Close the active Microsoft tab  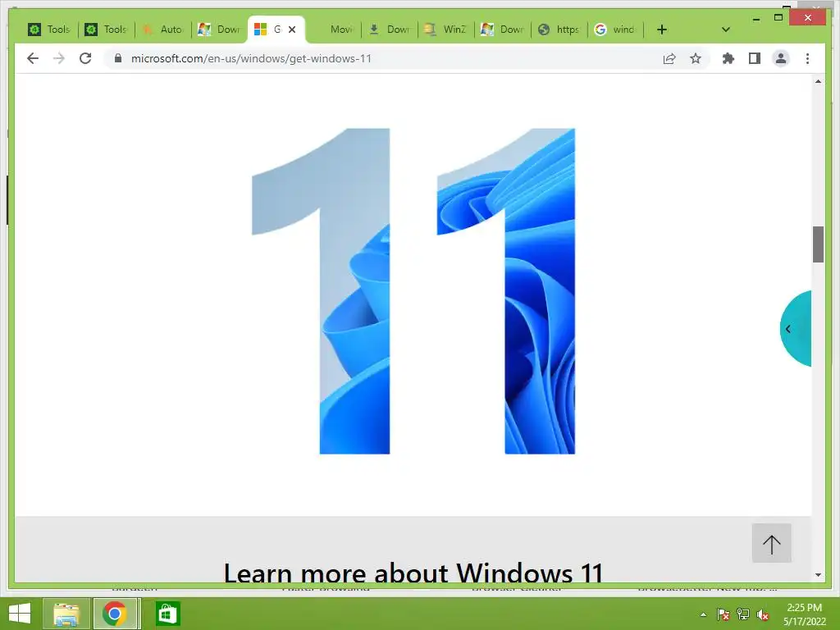click(292, 30)
